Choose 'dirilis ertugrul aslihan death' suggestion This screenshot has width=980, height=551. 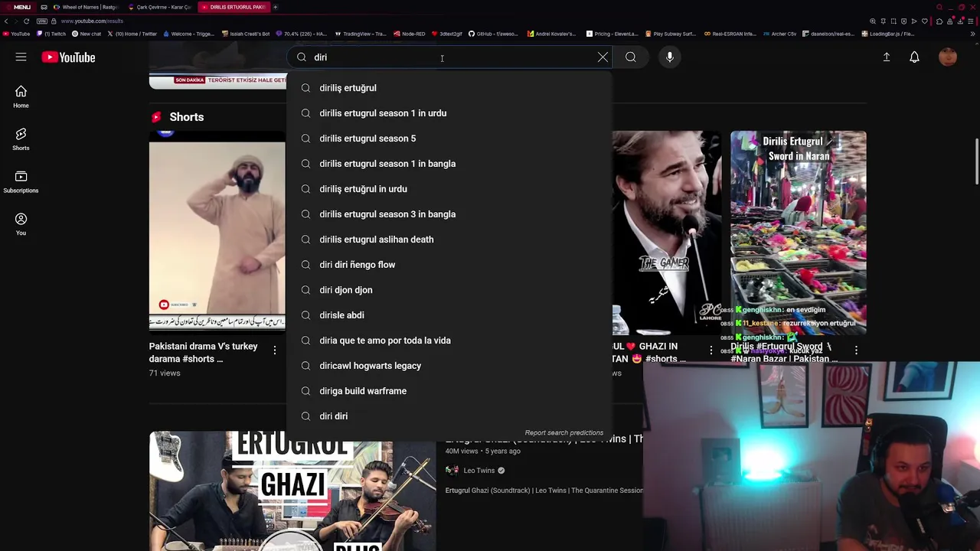point(449,240)
